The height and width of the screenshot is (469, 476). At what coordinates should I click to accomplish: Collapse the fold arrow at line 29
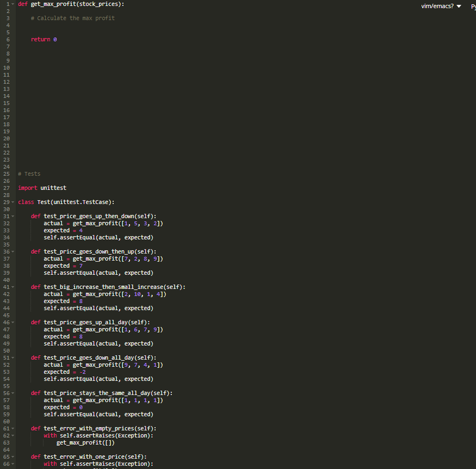point(13,202)
